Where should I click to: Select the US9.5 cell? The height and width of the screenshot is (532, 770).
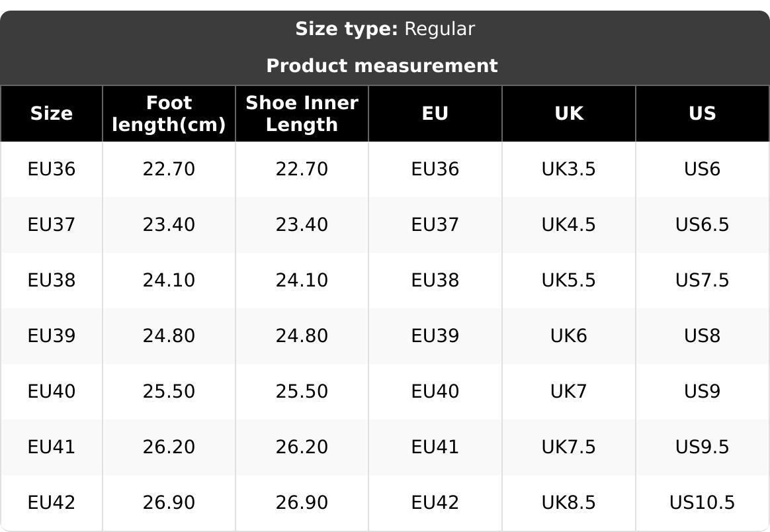click(702, 447)
